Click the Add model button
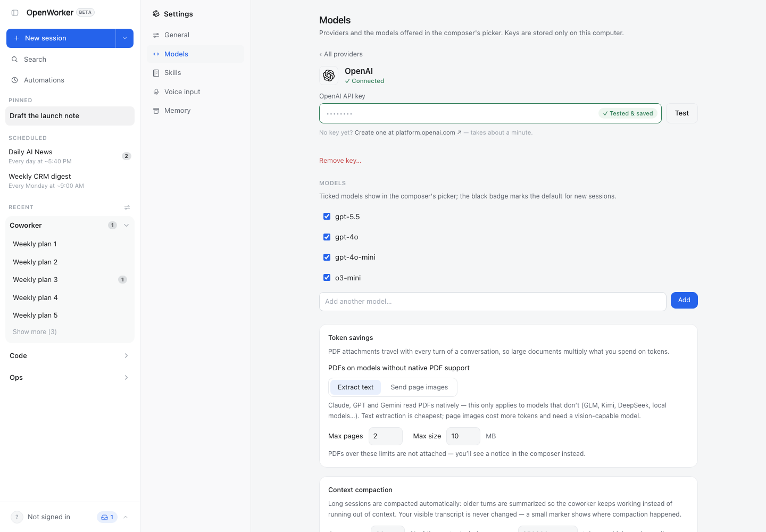 coord(684,301)
